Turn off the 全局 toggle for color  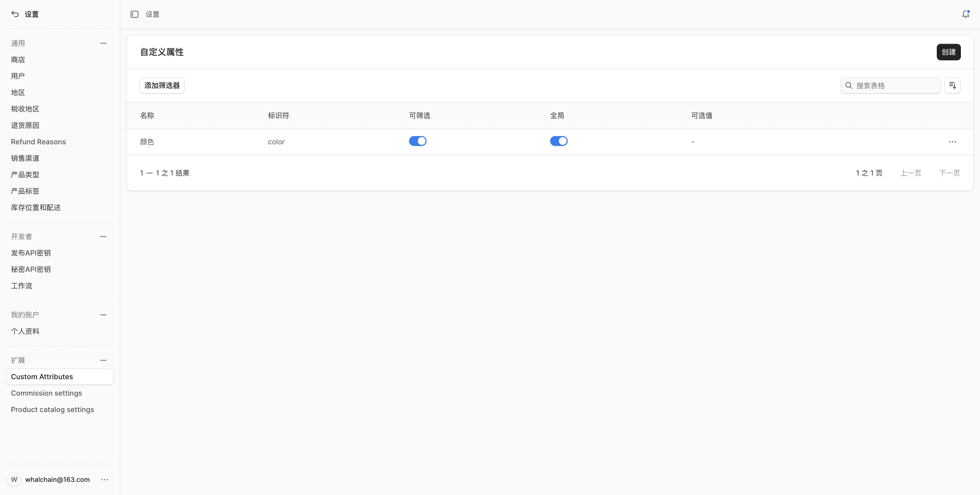click(558, 141)
